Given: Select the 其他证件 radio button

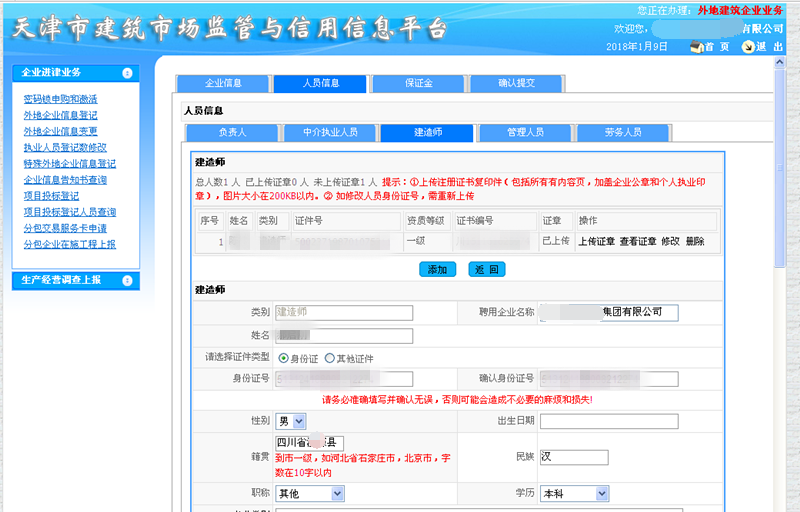Looking at the screenshot, I should click(x=330, y=359).
